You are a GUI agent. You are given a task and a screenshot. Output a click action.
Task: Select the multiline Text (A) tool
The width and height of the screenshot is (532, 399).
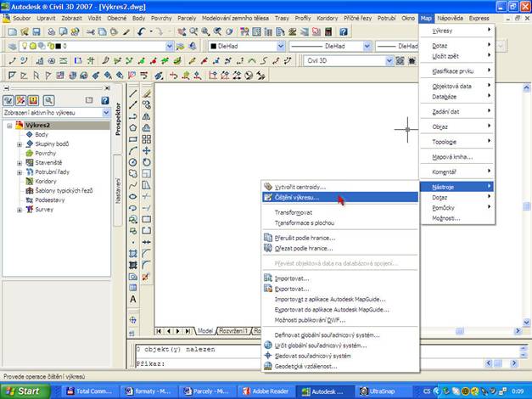133,299
